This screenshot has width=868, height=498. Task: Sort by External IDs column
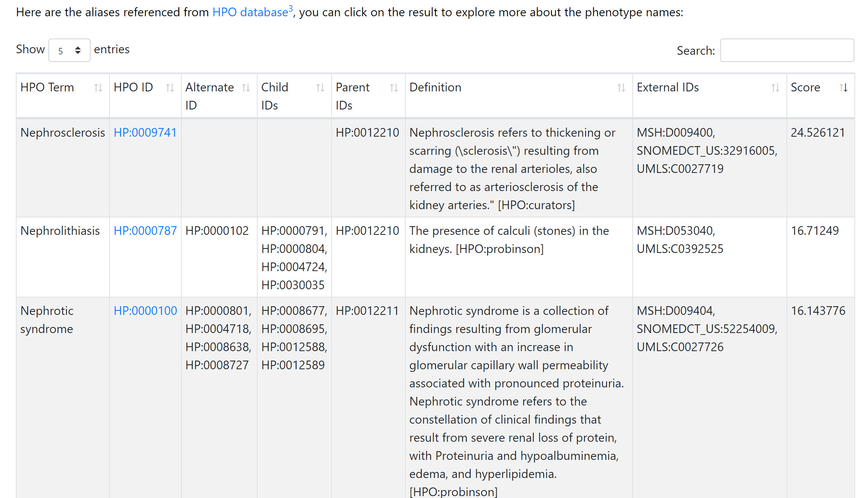tap(775, 88)
